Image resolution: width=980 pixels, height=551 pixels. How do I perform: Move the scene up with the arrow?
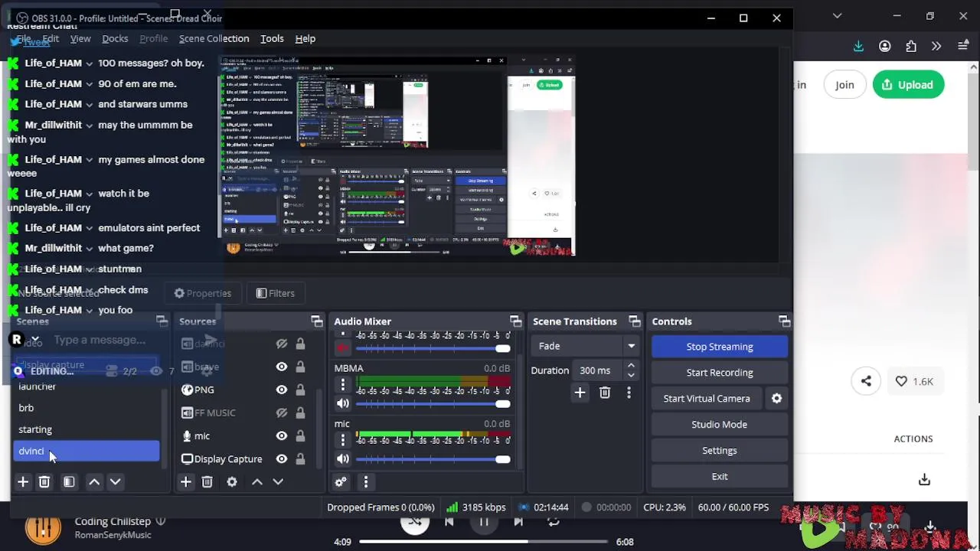[94, 481]
